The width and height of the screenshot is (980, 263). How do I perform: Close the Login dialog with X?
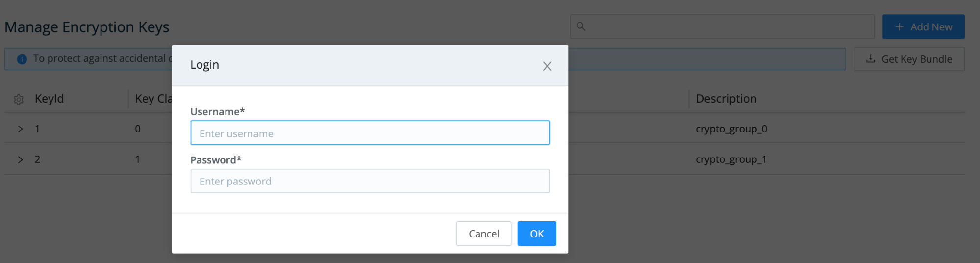click(547, 66)
